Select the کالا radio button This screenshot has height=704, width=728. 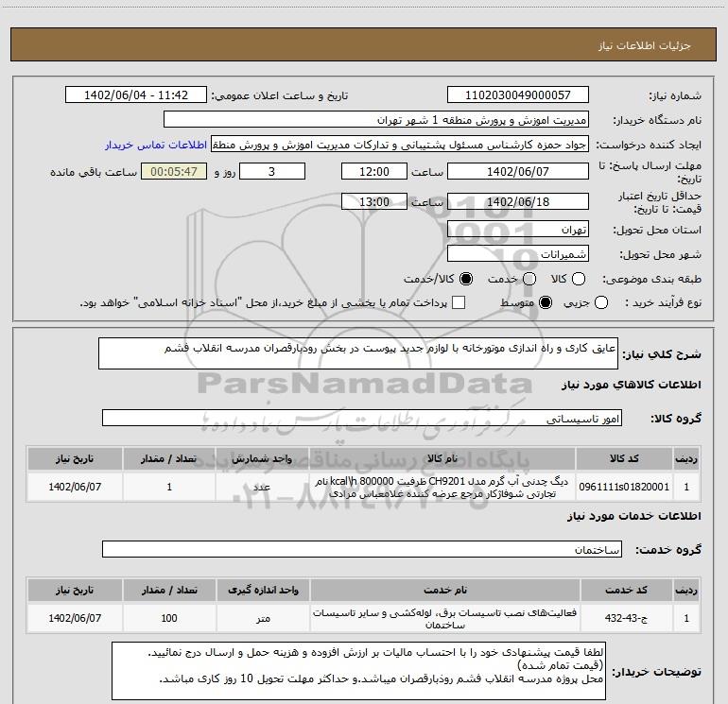point(579,279)
